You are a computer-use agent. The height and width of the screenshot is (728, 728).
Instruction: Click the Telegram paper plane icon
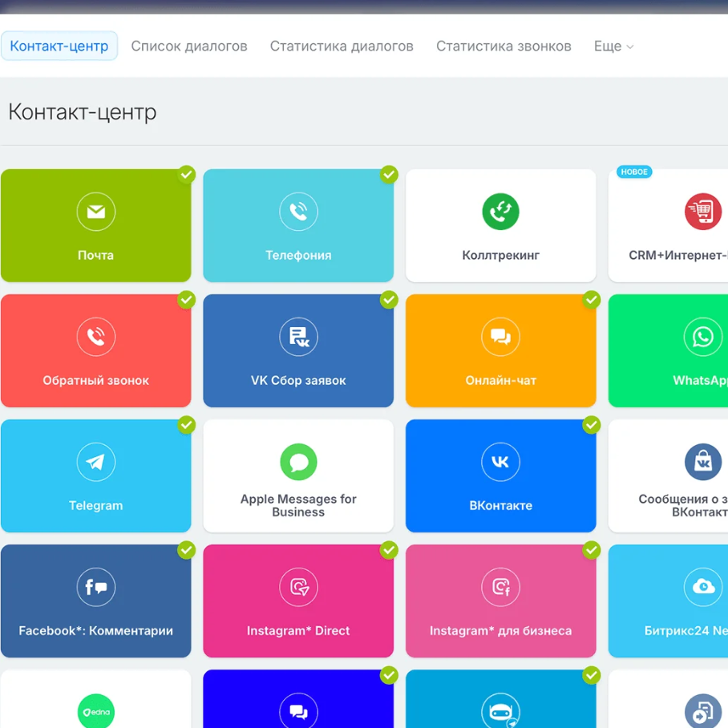click(96, 462)
